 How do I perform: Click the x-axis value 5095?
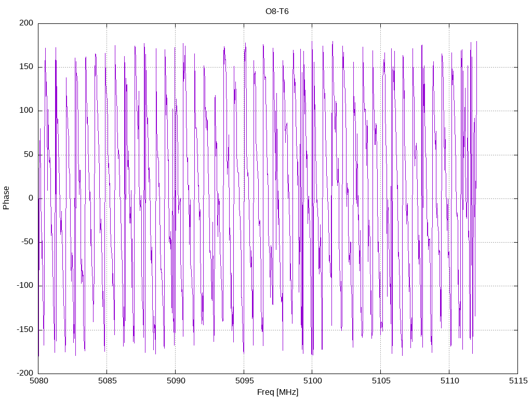245,381
